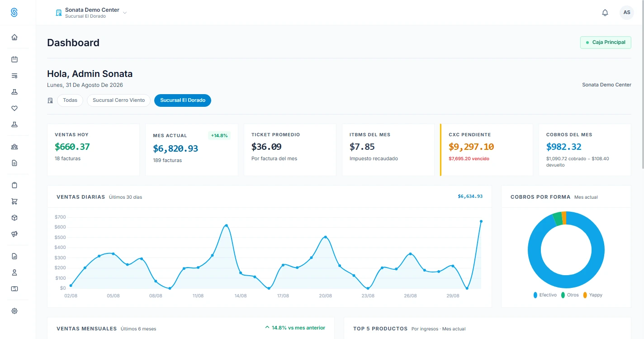This screenshot has height=339, width=644.
Task: Click the flask icon just below the heart icon
Action: click(14, 124)
